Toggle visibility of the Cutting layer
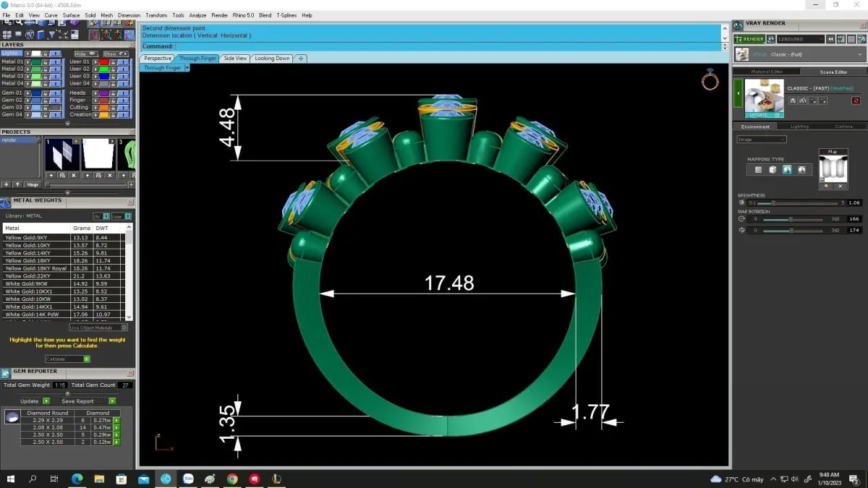Screen dimensions: 868x488 pyautogui.click(x=122, y=107)
